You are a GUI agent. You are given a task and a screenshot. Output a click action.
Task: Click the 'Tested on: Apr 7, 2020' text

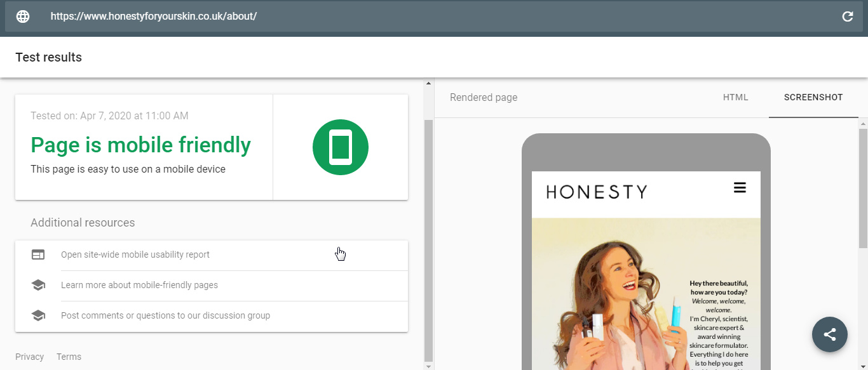tap(109, 116)
